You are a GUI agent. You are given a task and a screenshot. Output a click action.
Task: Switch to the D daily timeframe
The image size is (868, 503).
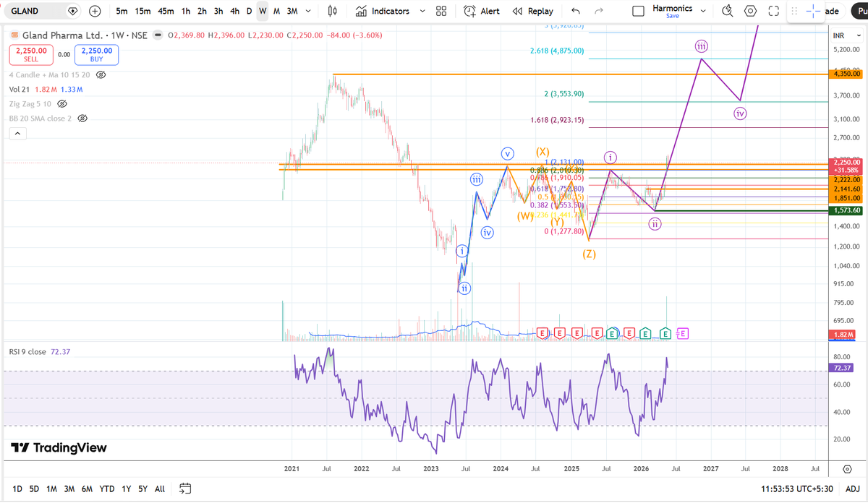pos(249,11)
